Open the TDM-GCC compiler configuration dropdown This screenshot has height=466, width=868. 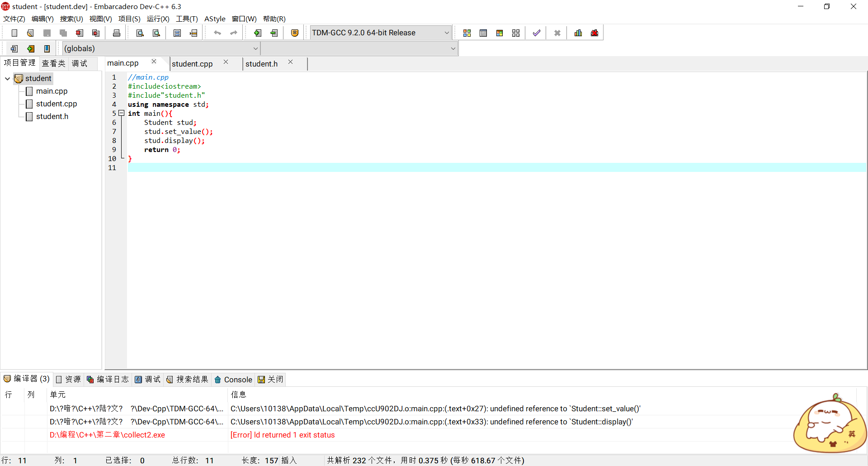click(447, 33)
